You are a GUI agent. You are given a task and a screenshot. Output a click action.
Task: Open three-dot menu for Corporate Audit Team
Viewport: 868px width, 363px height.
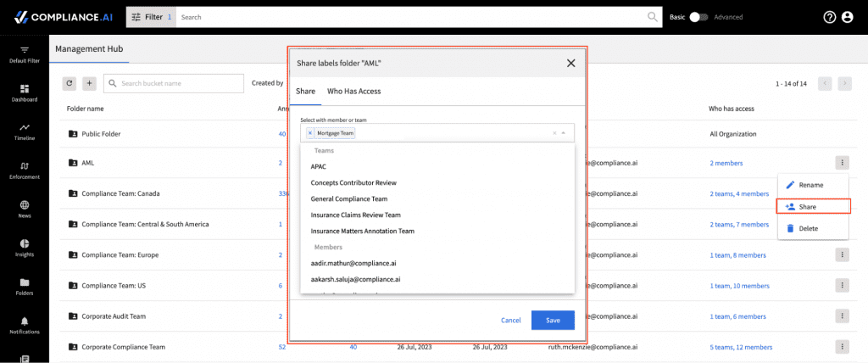point(842,316)
